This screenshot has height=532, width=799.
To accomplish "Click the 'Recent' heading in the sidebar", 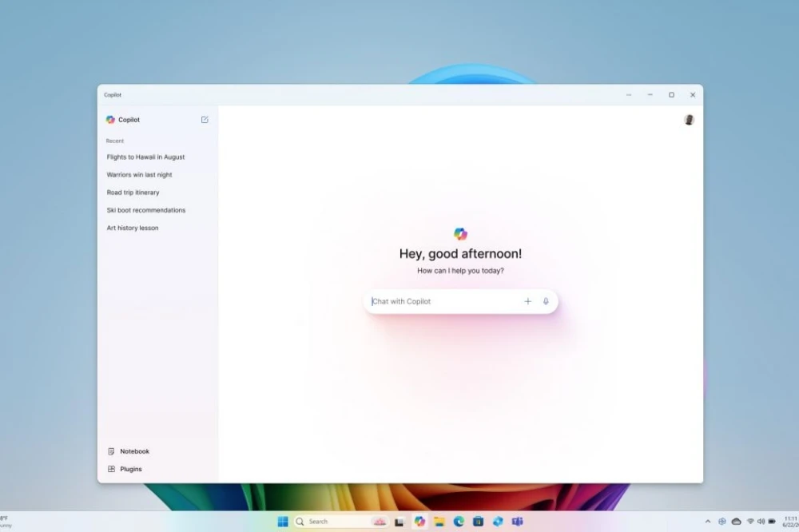I will tap(114, 141).
